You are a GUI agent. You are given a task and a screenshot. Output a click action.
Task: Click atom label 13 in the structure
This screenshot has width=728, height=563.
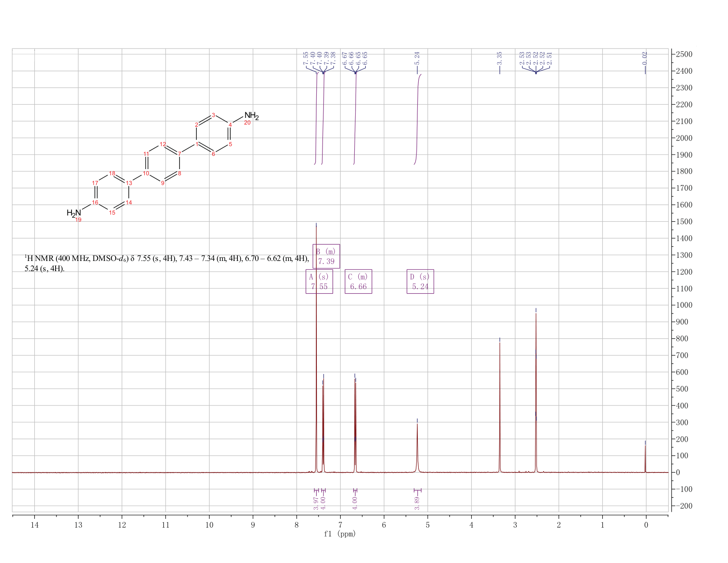[x=129, y=183]
